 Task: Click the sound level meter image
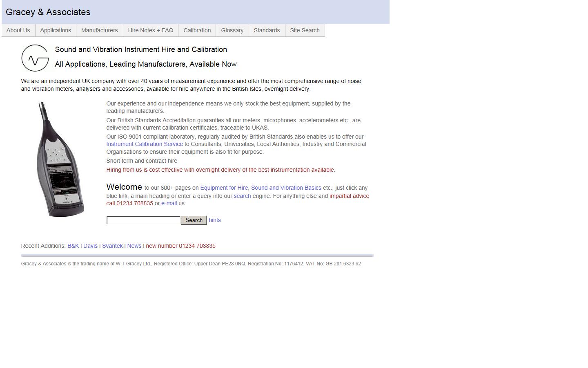click(60, 159)
